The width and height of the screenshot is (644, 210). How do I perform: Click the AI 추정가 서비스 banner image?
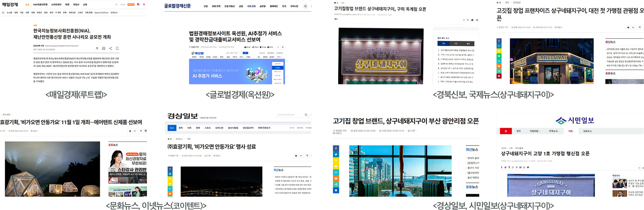[x=237, y=71]
